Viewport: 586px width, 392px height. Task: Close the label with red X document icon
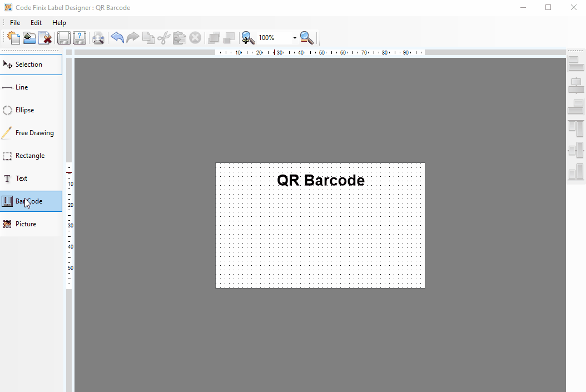45,38
